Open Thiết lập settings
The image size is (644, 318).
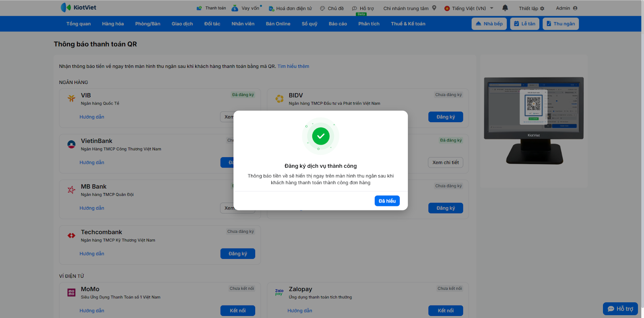pyautogui.click(x=531, y=8)
